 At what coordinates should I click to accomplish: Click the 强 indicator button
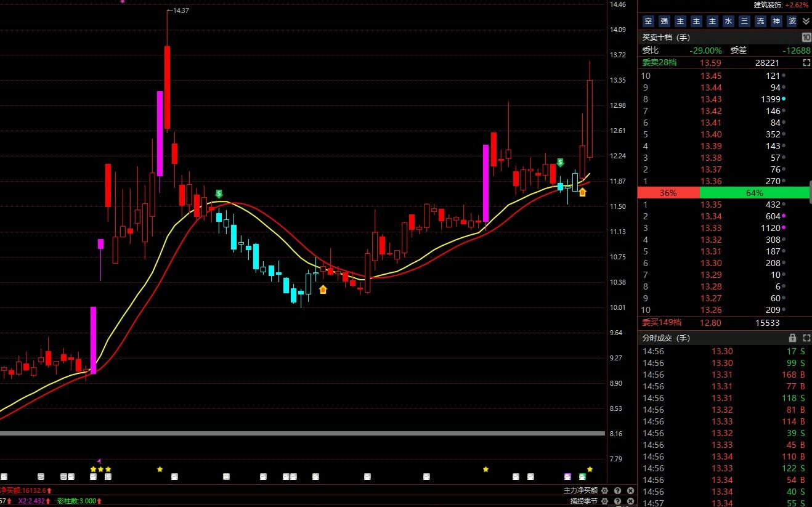click(664, 21)
